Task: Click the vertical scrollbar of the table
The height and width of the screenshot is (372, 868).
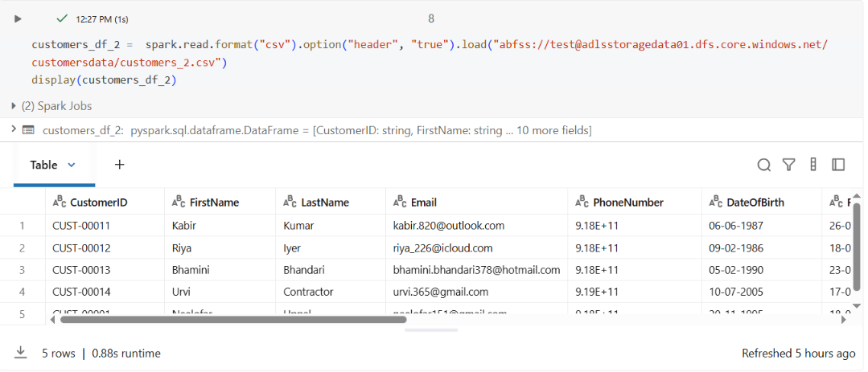Action: pyautogui.click(x=858, y=241)
